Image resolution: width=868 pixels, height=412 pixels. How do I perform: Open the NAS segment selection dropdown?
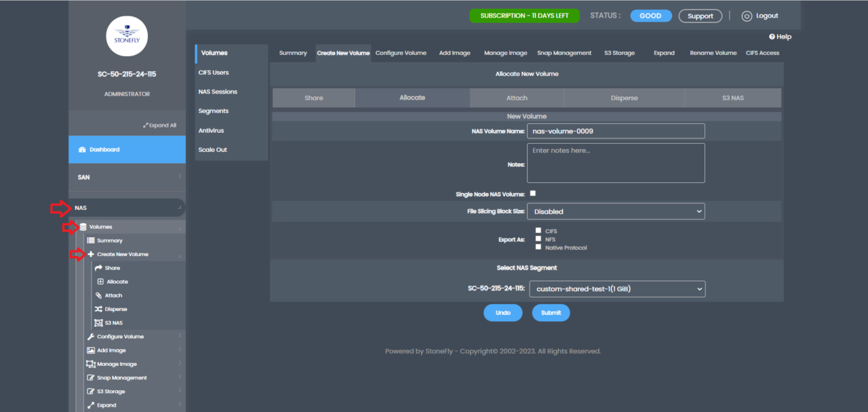(x=616, y=289)
